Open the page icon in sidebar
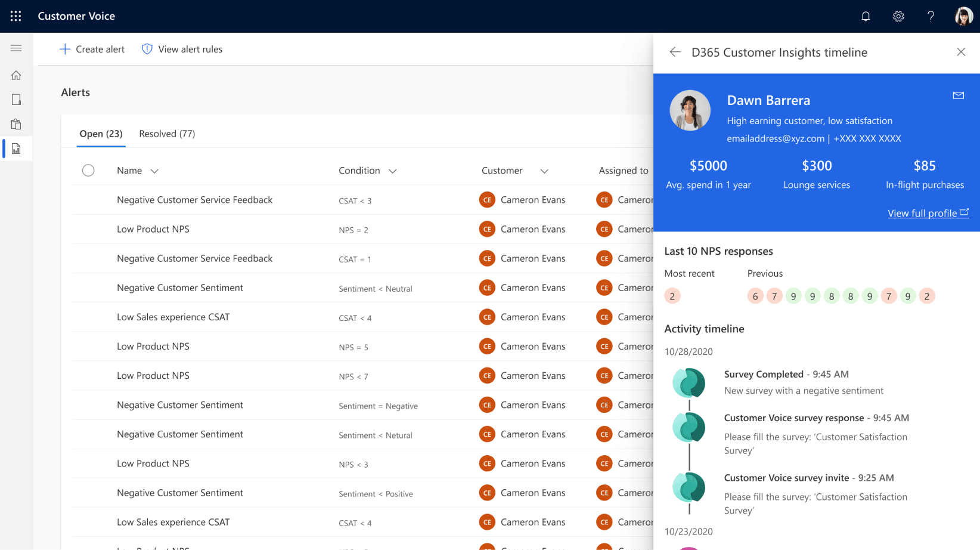The image size is (980, 550). coord(16,100)
